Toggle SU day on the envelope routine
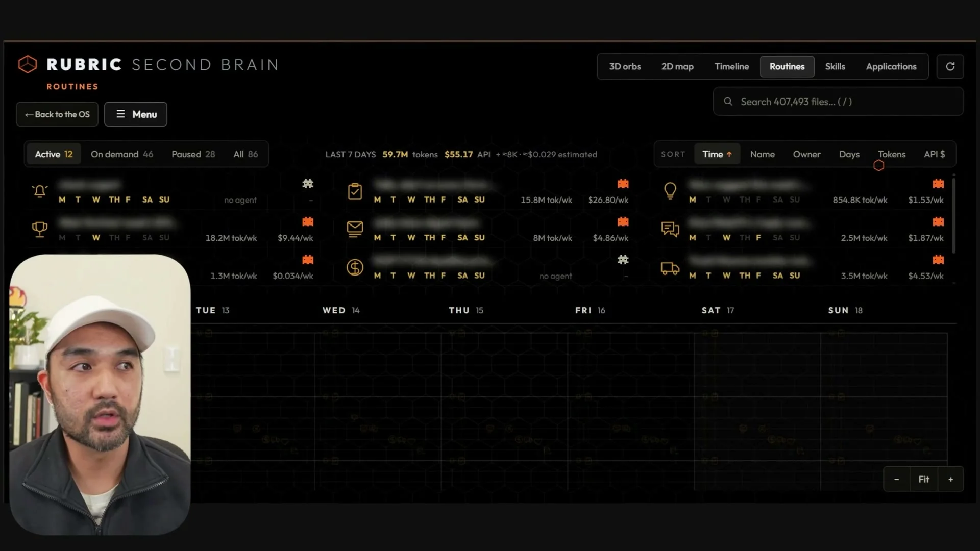 tap(479, 238)
